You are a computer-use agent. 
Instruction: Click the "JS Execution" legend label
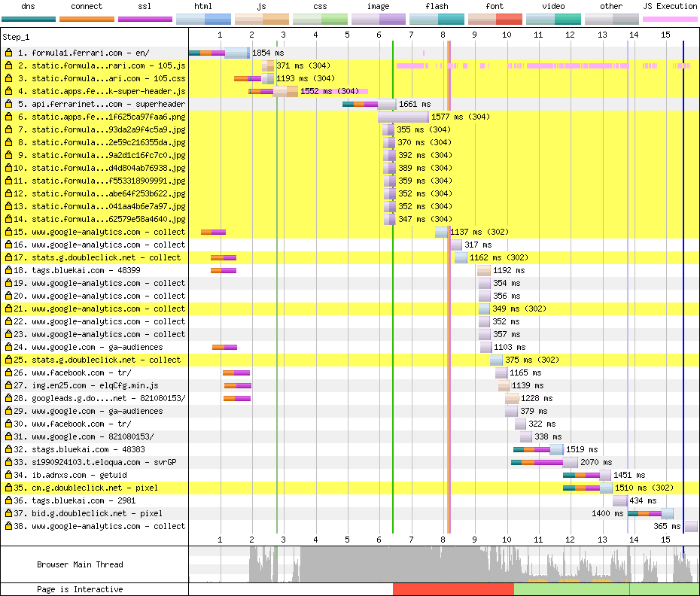coord(670,6)
